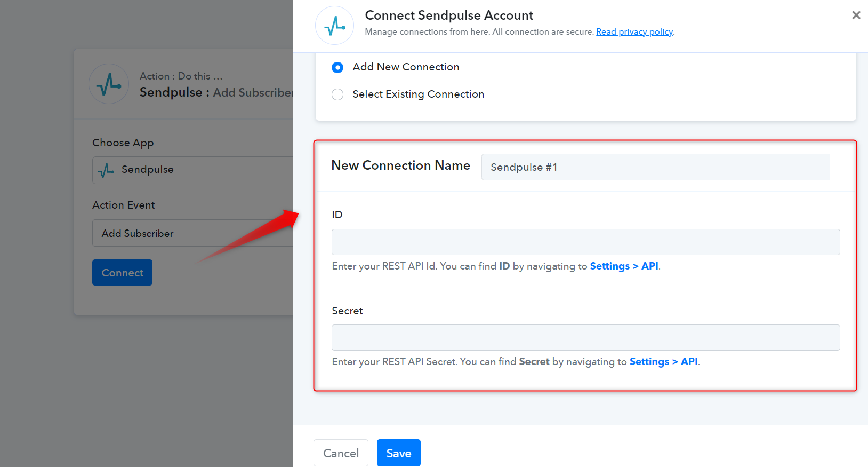Open the Read privacy policy link
Screen dimensions: 868x467
point(634,31)
